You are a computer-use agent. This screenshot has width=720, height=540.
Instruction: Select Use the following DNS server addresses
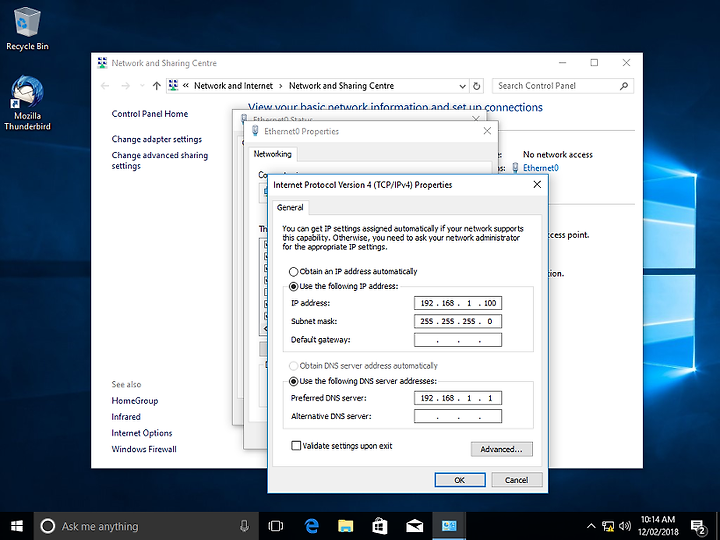(362, 381)
